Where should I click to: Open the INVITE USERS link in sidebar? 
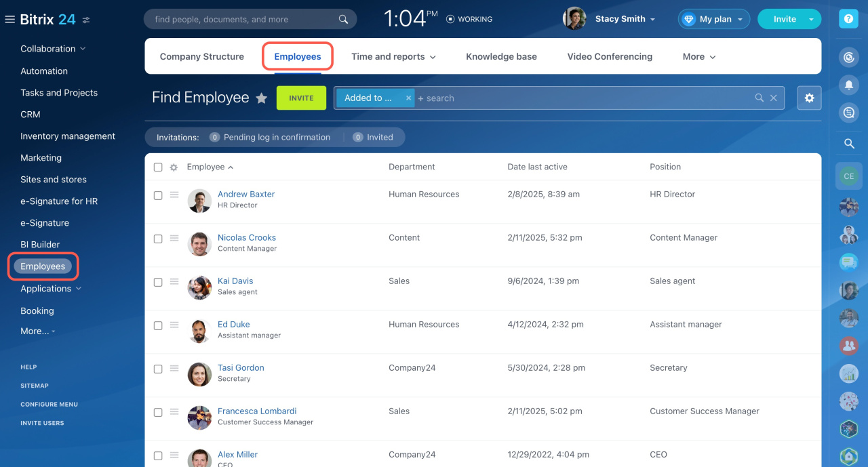coord(42,423)
